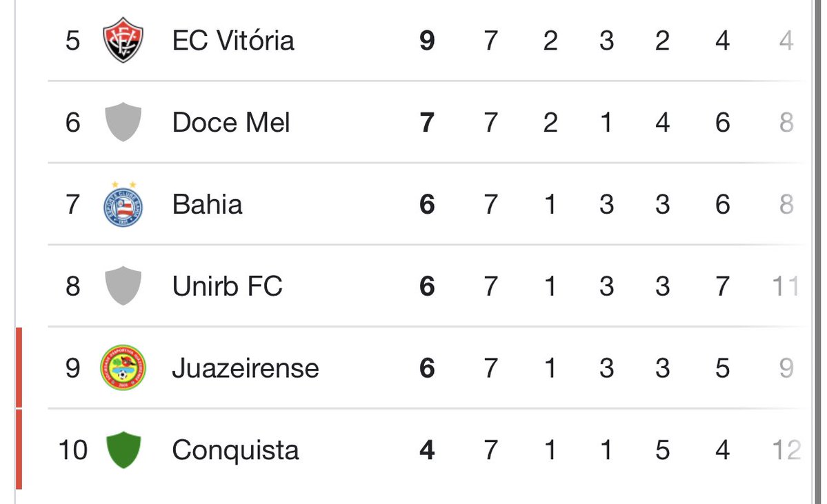
Task: Click the gray Unirb FC shield icon
Action: 123,285
